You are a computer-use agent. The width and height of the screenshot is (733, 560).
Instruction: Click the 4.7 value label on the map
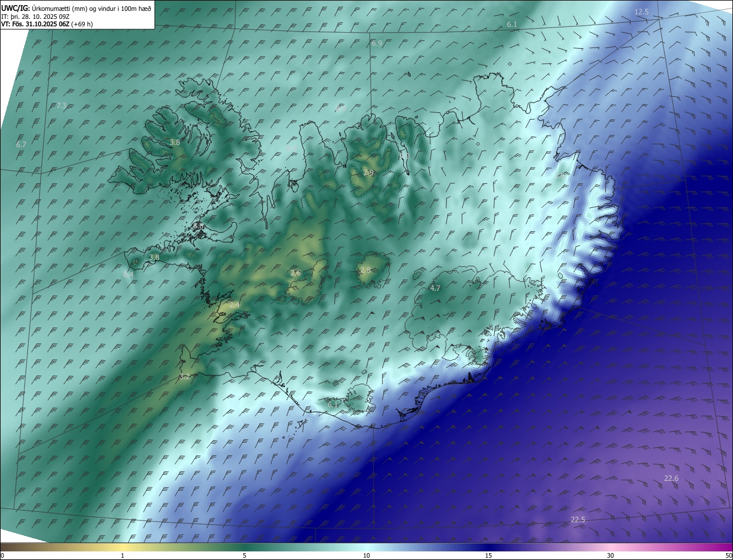coord(435,289)
